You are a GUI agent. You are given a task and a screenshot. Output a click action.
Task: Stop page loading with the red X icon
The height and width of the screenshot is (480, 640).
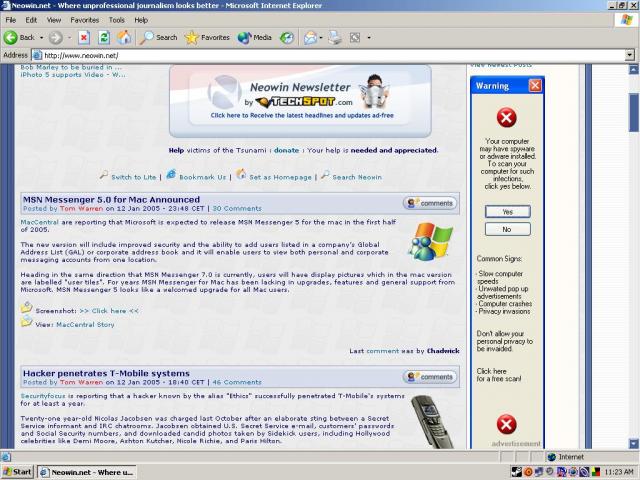click(x=84, y=38)
